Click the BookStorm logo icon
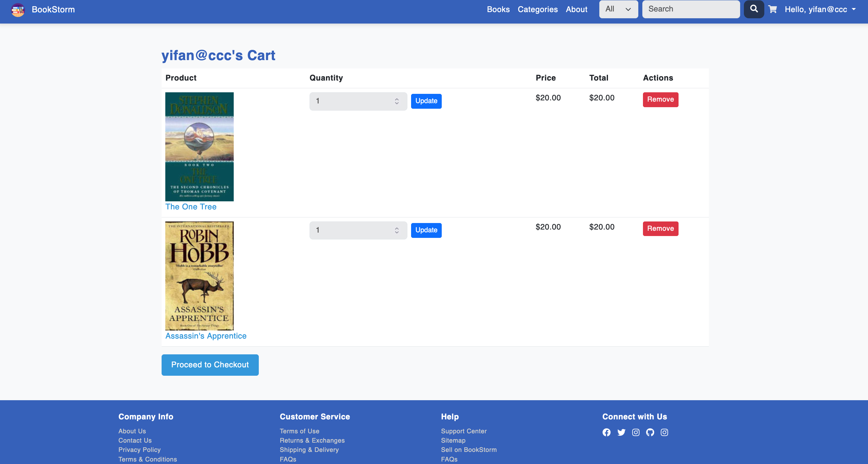 coord(18,10)
